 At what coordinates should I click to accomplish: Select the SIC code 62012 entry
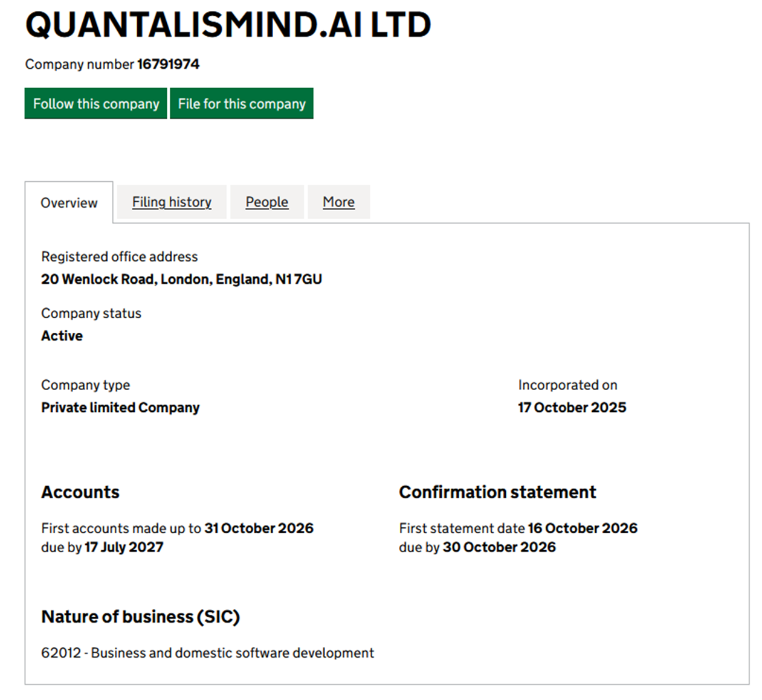207,653
